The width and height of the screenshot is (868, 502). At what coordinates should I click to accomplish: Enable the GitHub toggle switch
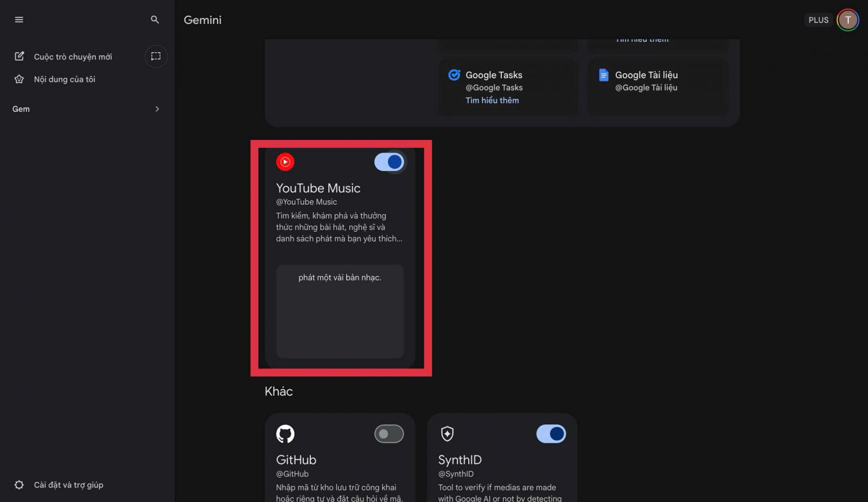[x=389, y=434]
